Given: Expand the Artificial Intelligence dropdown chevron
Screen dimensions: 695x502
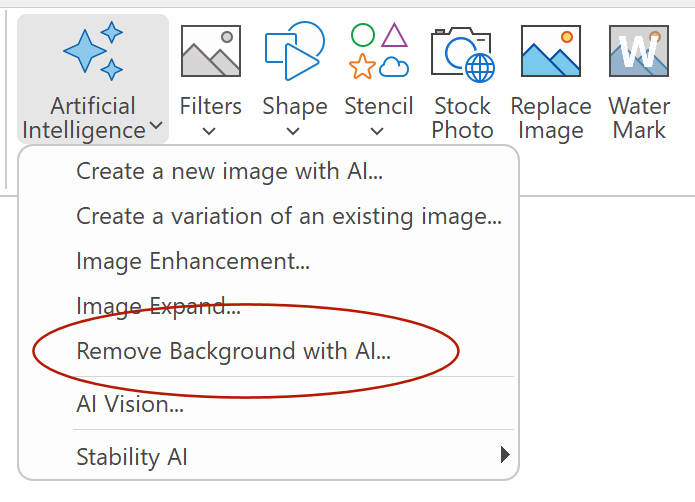Looking at the screenshot, I should pos(156,125).
